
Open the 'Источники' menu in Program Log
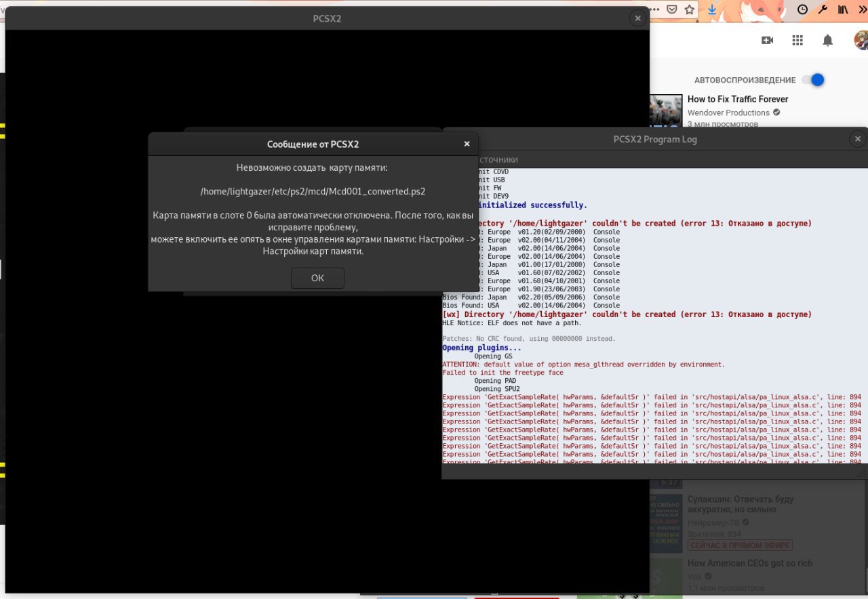pos(498,160)
